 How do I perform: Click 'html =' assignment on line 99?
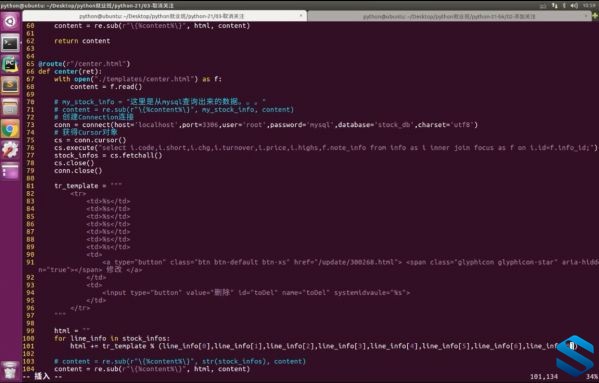(72, 331)
